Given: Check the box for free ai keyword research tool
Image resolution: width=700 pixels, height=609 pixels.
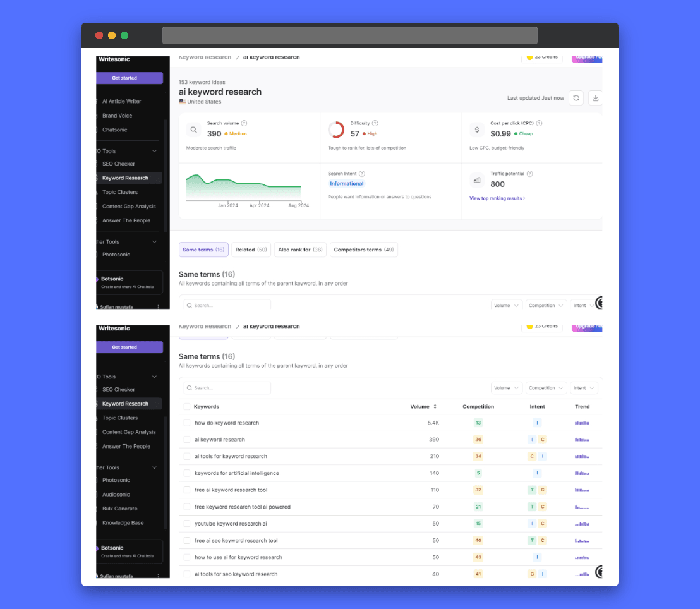Looking at the screenshot, I should (186, 490).
